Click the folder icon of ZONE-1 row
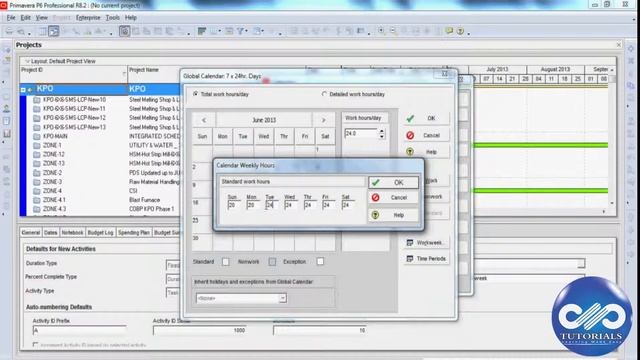The width and height of the screenshot is (640, 360). pyautogui.click(x=37, y=145)
